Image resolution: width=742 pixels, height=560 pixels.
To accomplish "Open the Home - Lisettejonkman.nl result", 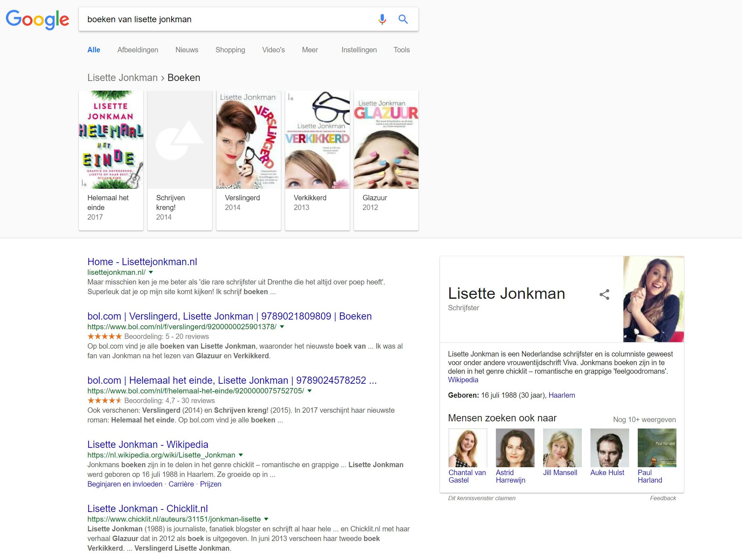I will [x=142, y=262].
